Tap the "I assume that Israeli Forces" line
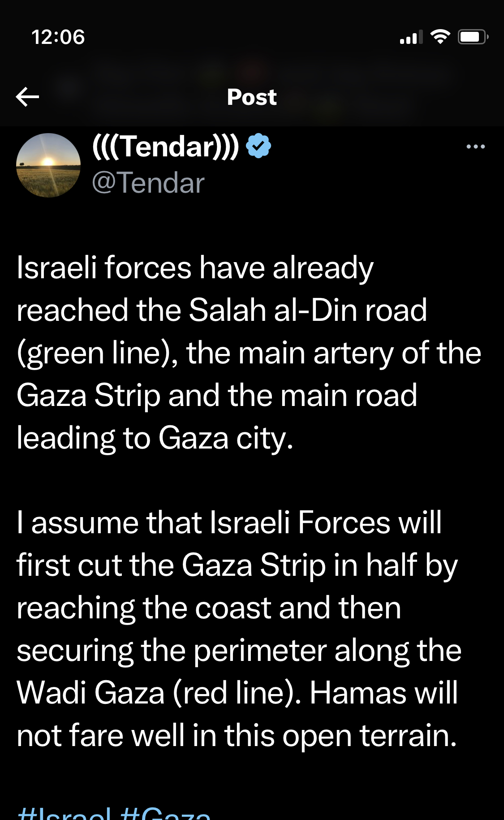Viewport: 504px width, 820px height. [x=229, y=522]
